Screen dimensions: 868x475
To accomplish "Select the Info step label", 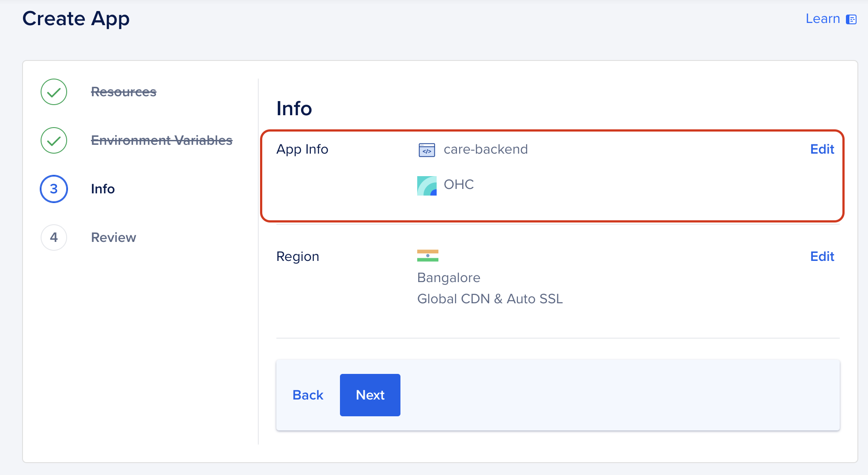I will [103, 189].
